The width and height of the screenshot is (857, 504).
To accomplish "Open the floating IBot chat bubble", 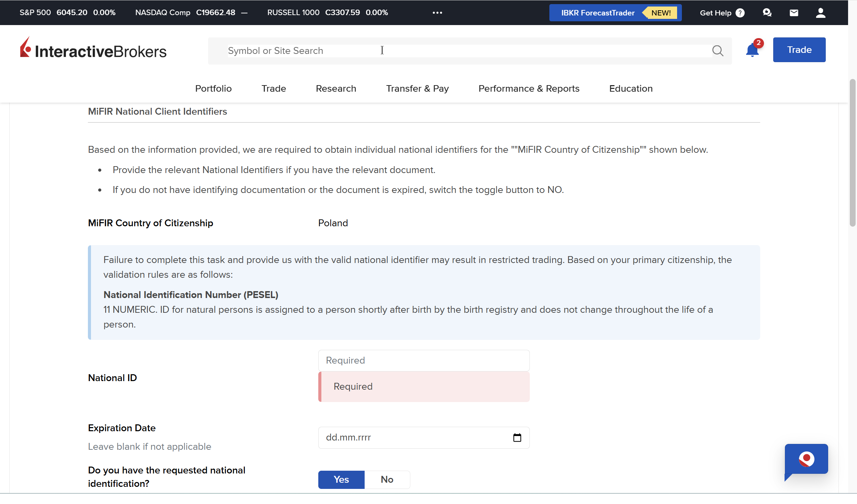I will point(806,459).
